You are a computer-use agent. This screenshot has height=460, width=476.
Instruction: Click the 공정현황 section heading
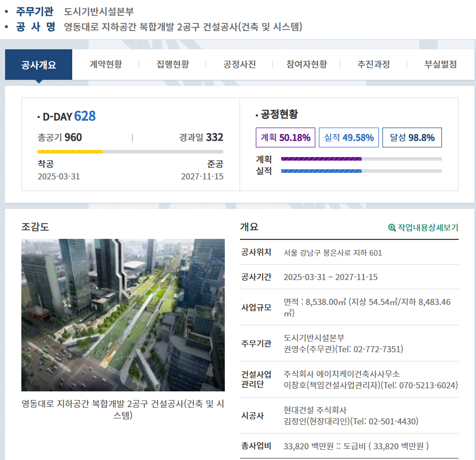(x=279, y=114)
